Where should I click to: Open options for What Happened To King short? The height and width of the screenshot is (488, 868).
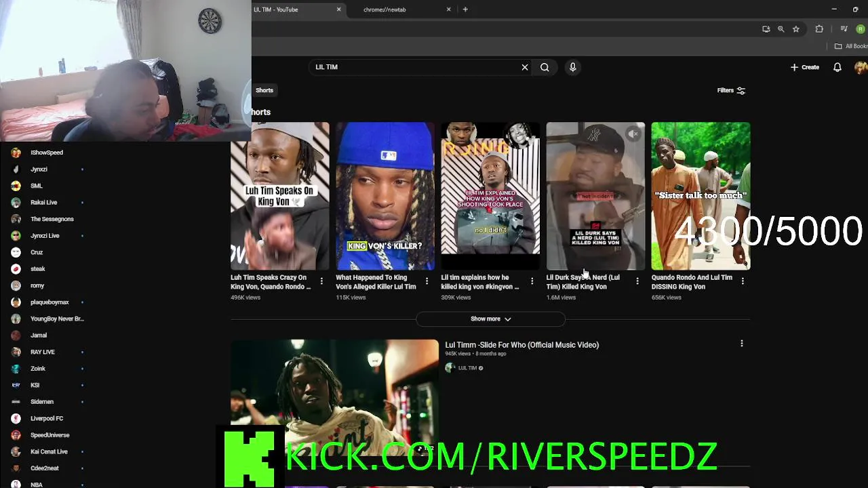click(427, 281)
